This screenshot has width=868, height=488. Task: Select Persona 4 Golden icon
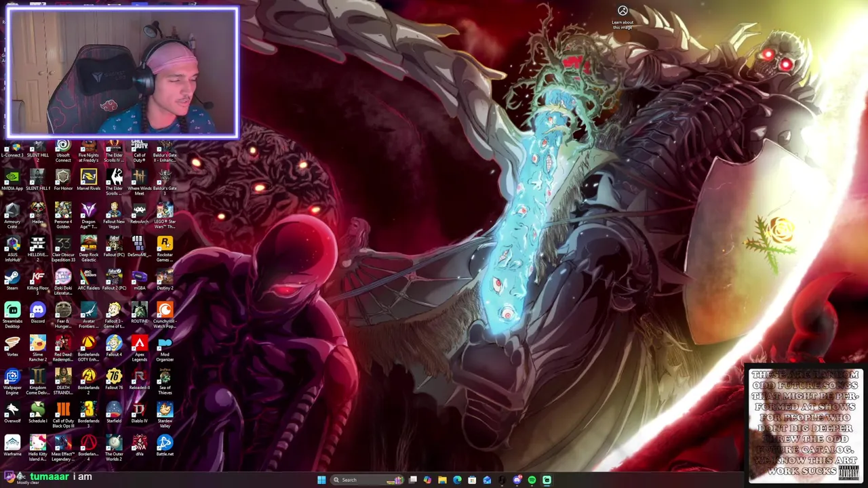click(x=63, y=217)
